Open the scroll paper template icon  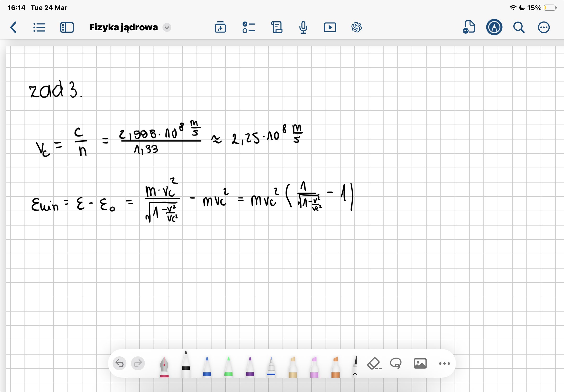click(277, 27)
